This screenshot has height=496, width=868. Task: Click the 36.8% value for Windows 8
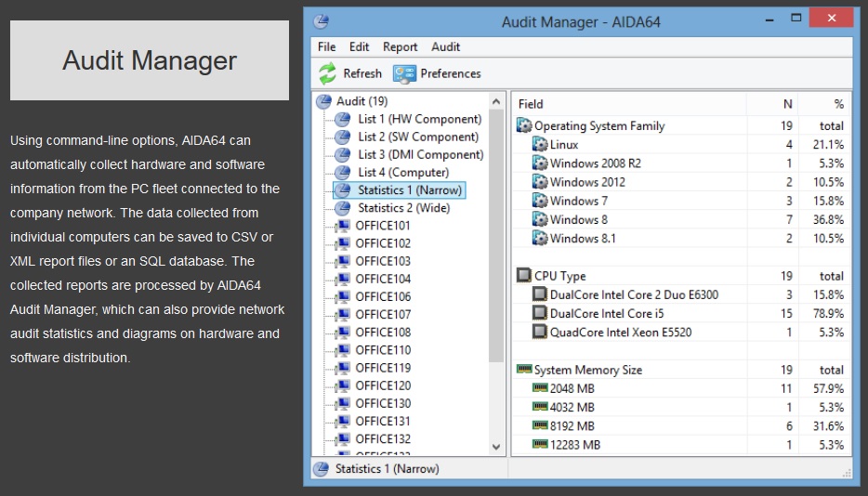point(828,220)
